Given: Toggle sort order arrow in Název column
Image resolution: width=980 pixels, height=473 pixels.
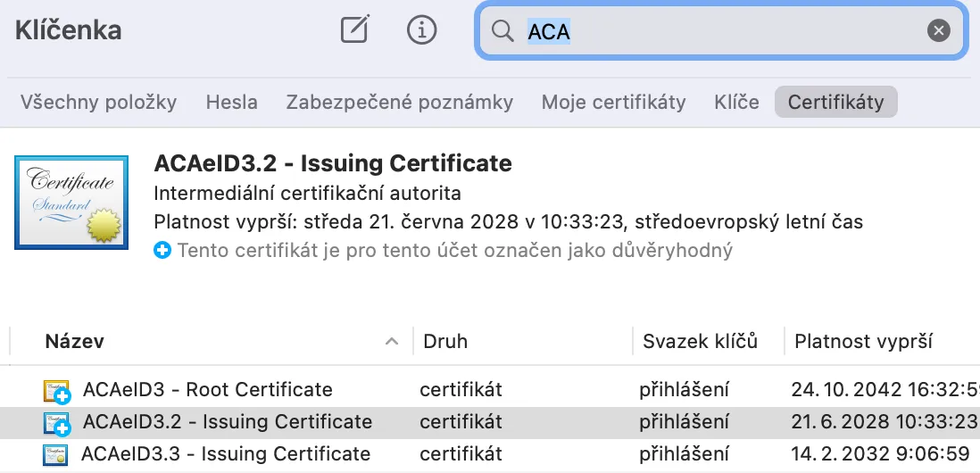Looking at the screenshot, I should click(391, 342).
